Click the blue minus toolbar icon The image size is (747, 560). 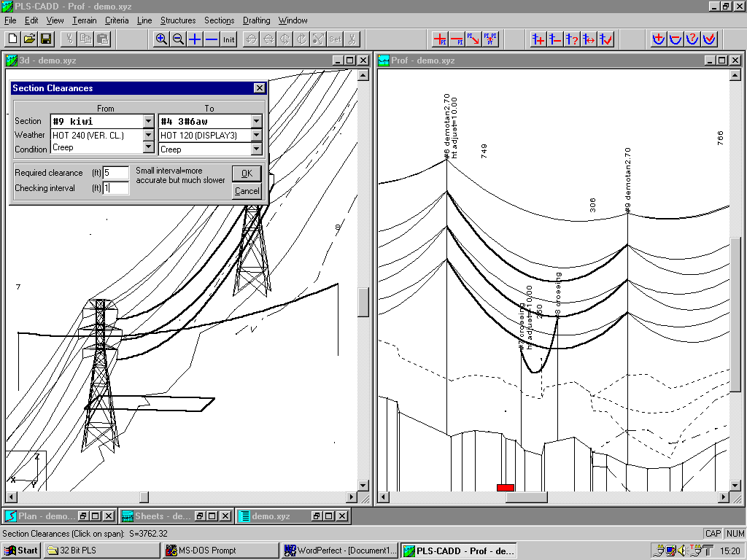(x=212, y=39)
